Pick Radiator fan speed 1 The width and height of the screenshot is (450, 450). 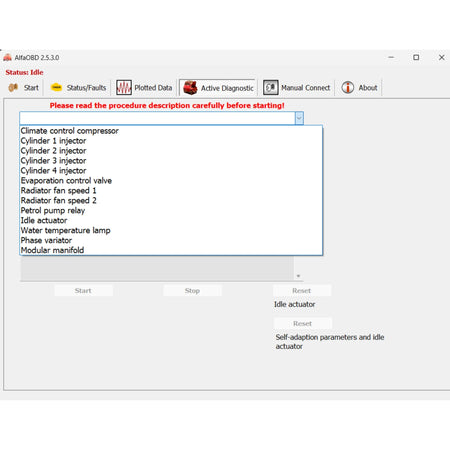171,191
